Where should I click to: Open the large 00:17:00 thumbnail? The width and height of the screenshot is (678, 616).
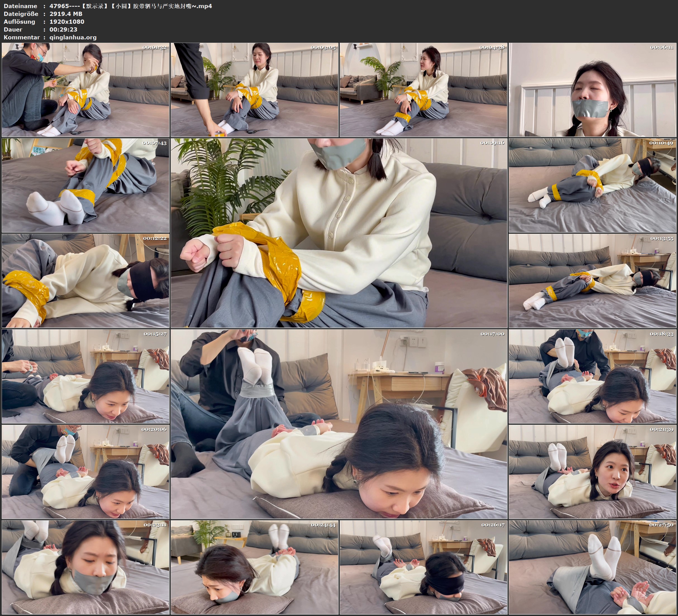pos(339,424)
